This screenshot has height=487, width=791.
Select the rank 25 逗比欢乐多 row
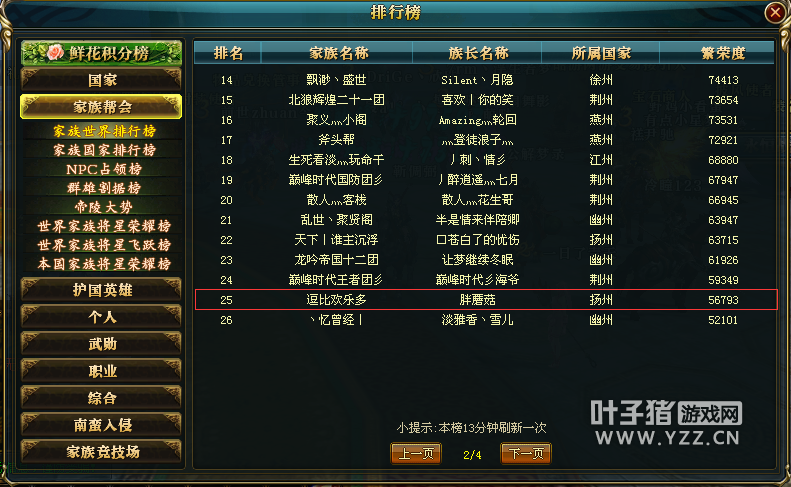[x=486, y=300]
